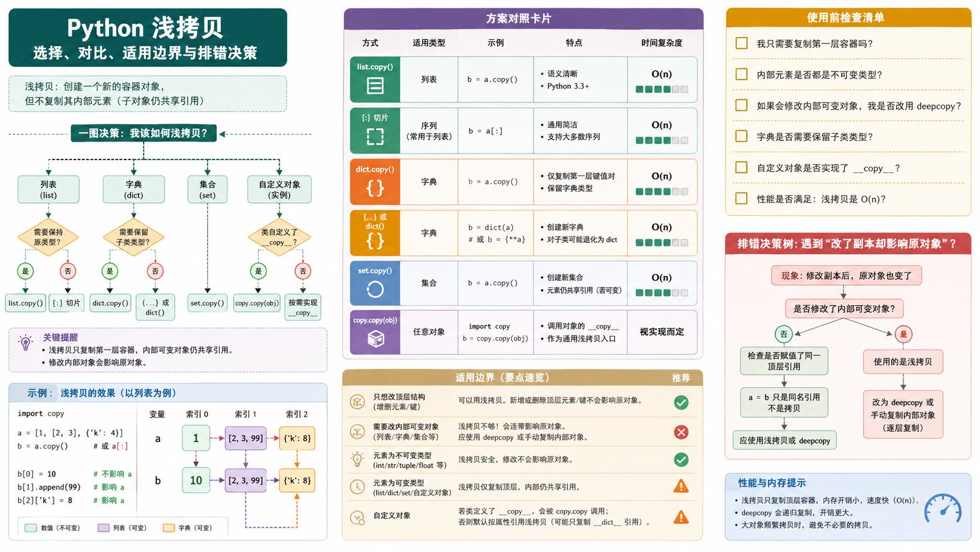Click the 一图决策：我该如何浅拷贝 header

click(x=144, y=133)
